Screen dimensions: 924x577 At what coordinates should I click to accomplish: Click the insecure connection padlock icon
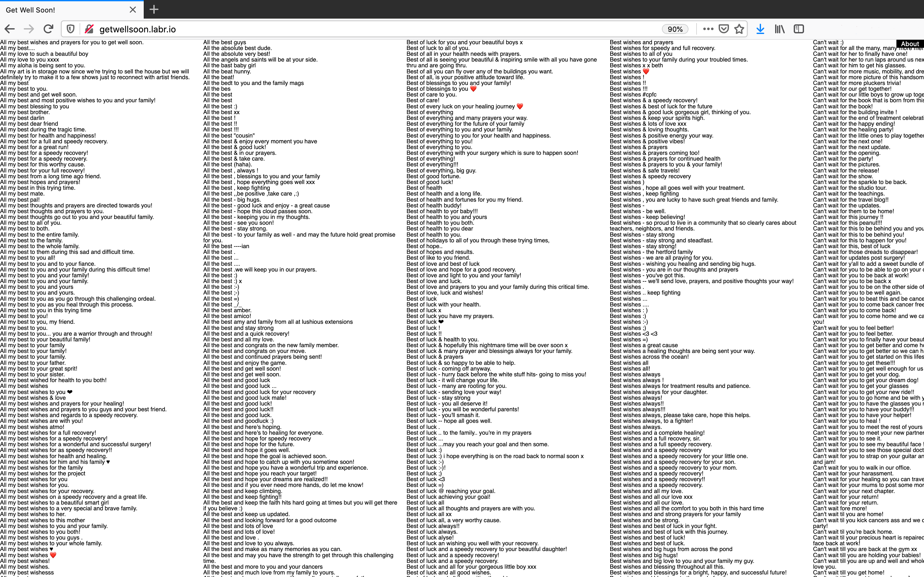89,29
